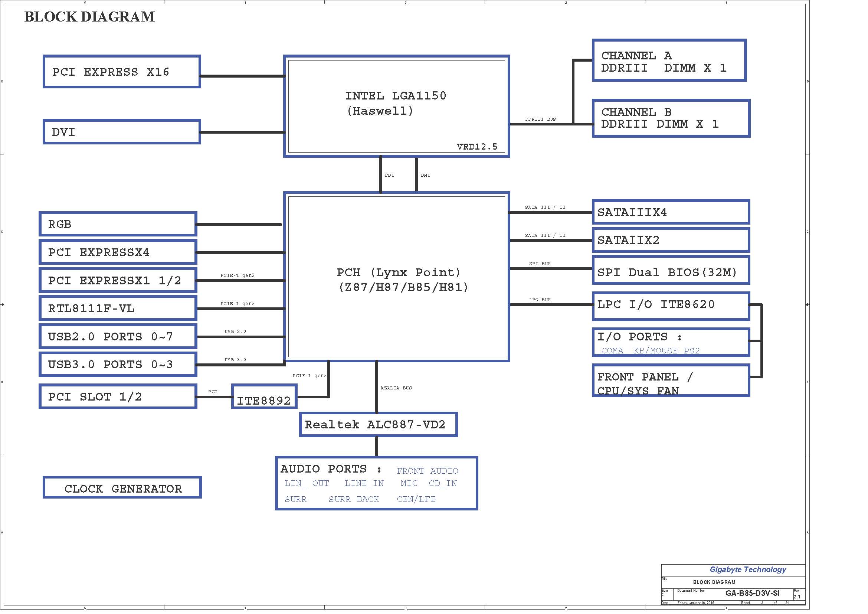Click CHANNEL B DDRIII DIMM block
Screen dimensions: 868x614
pos(671,118)
